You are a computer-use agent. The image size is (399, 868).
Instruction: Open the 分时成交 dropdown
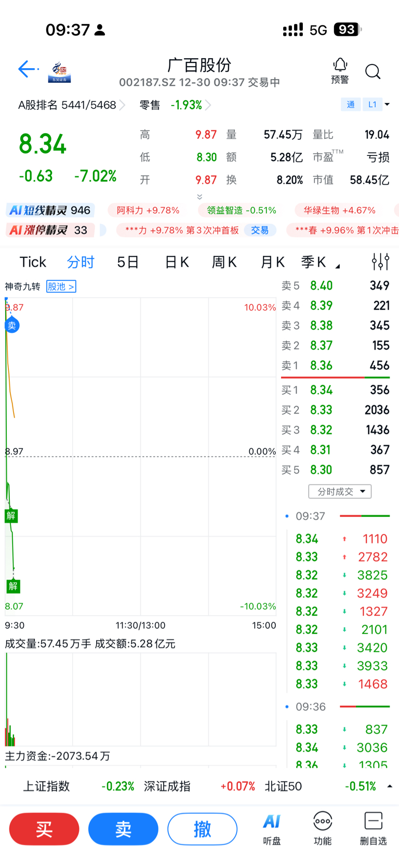340,491
